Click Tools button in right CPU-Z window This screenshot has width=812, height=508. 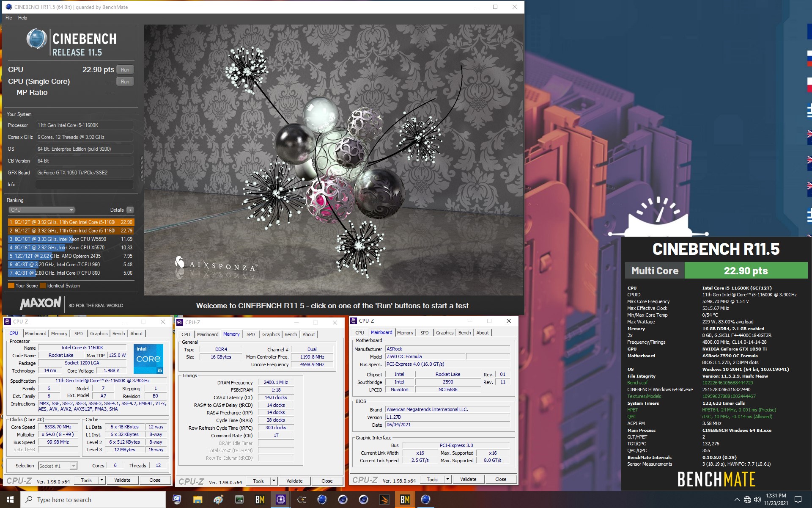432,479
